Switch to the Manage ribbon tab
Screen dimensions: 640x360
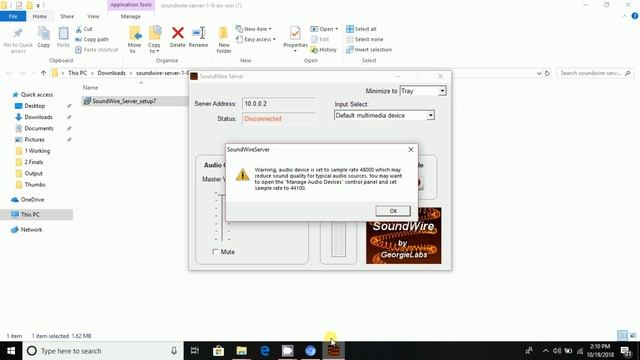point(131,16)
